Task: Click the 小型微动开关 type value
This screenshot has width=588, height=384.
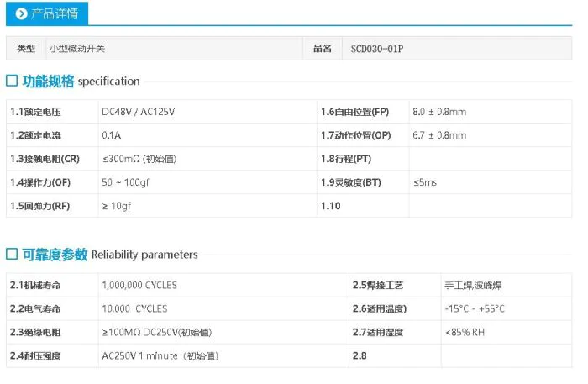Action: tap(77, 49)
